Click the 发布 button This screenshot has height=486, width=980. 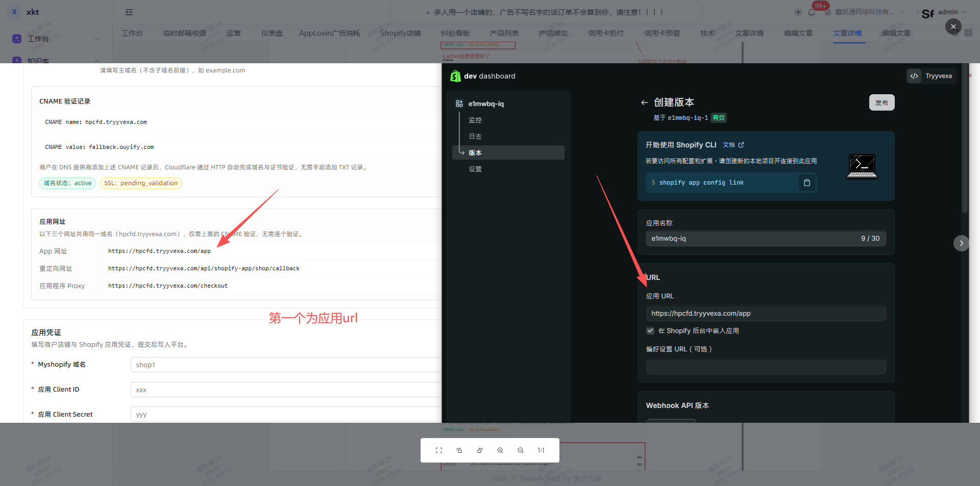pyautogui.click(x=881, y=103)
